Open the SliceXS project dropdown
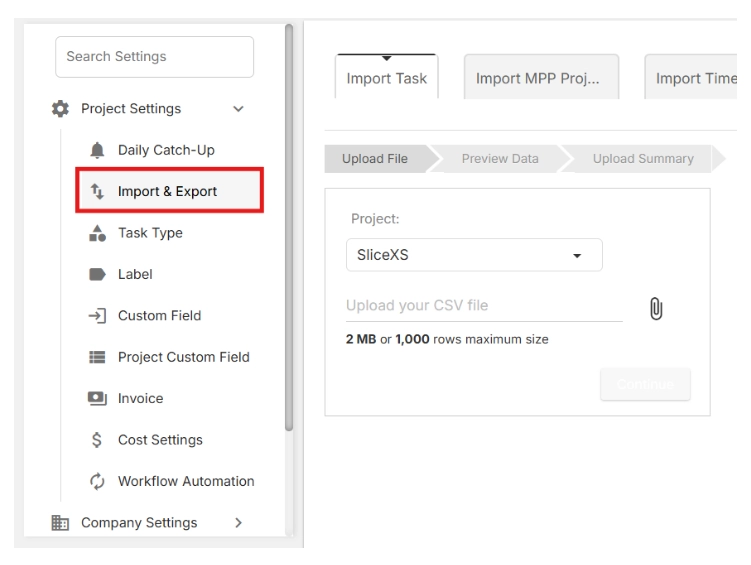Viewport: 751px width, 565px height. (x=474, y=255)
